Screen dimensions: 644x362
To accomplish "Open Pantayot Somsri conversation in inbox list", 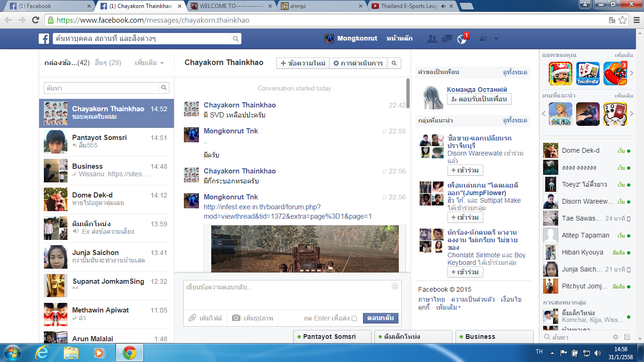I will click(x=107, y=142).
